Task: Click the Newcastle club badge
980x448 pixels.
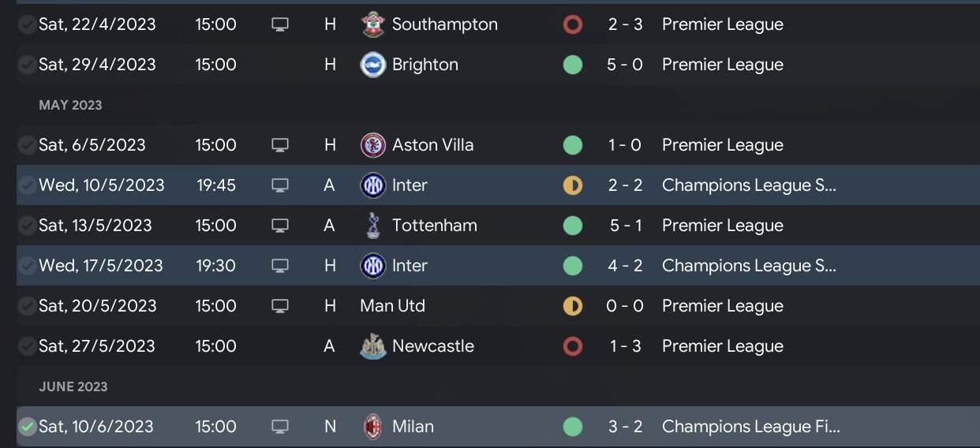Action: [x=372, y=346]
